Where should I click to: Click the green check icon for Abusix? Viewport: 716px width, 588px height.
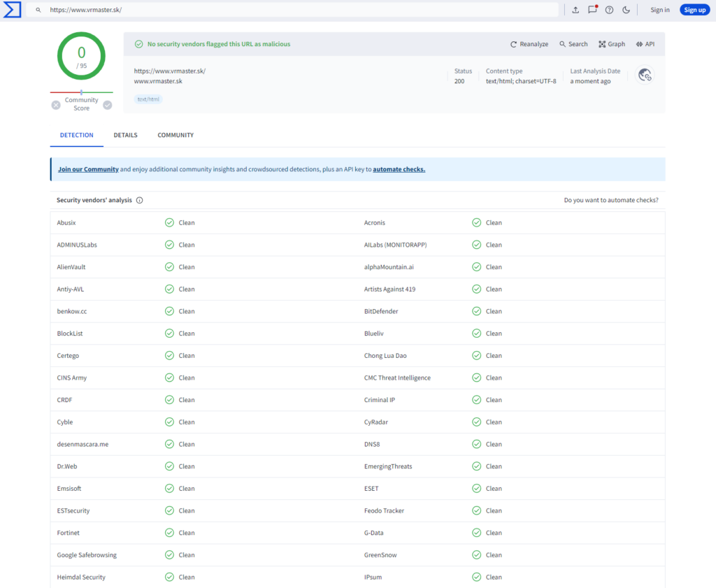point(169,223)
